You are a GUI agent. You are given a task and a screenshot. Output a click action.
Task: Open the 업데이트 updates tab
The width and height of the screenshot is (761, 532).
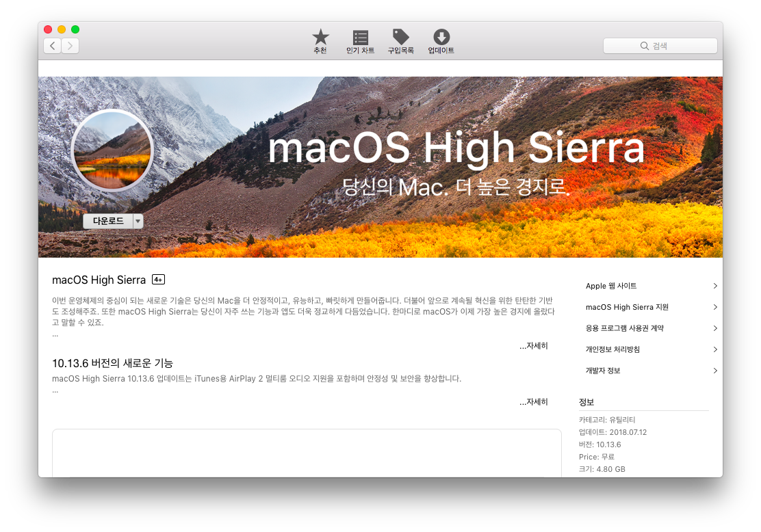coord(441,41)
